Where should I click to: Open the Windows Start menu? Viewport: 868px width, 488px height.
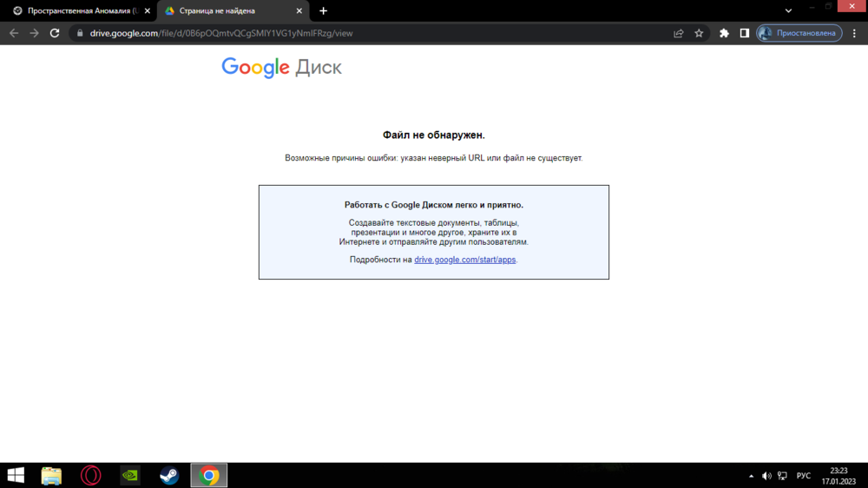coord(16,475)
